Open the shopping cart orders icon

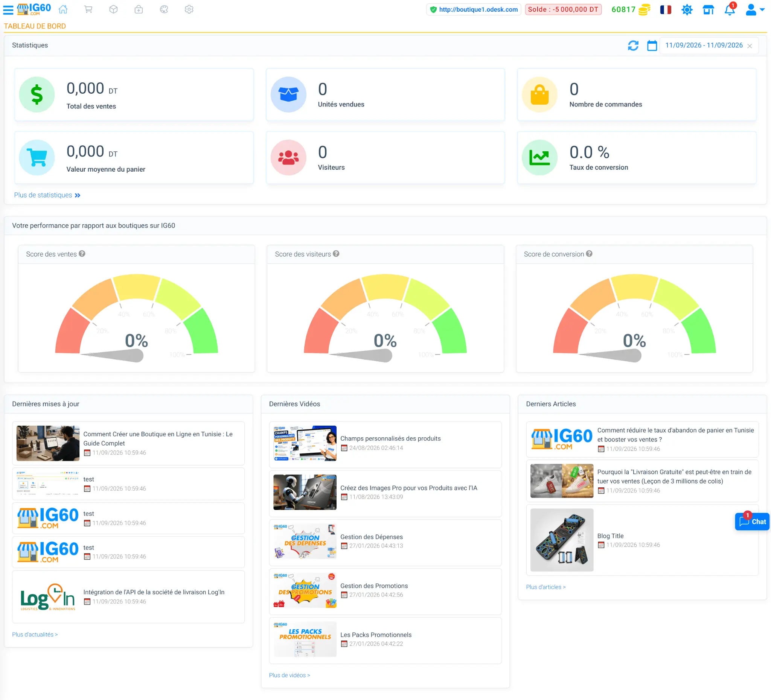click(x=88, y=9)
